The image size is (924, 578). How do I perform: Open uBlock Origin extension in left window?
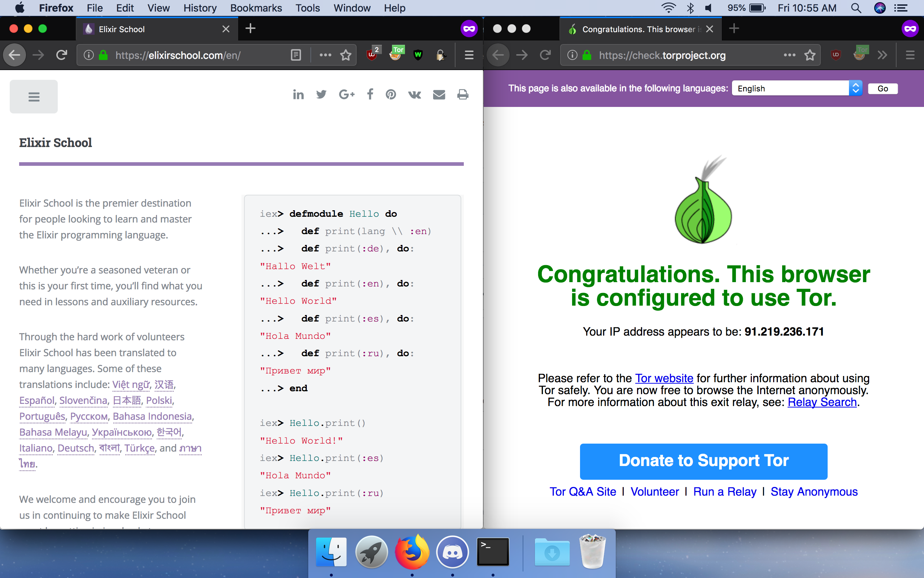(372, 55)
